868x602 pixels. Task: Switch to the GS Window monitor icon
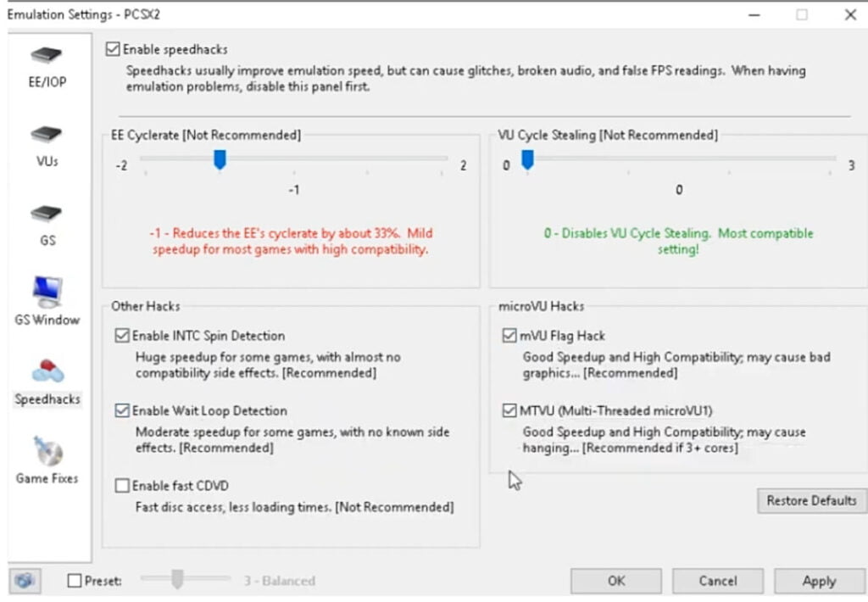47,292
